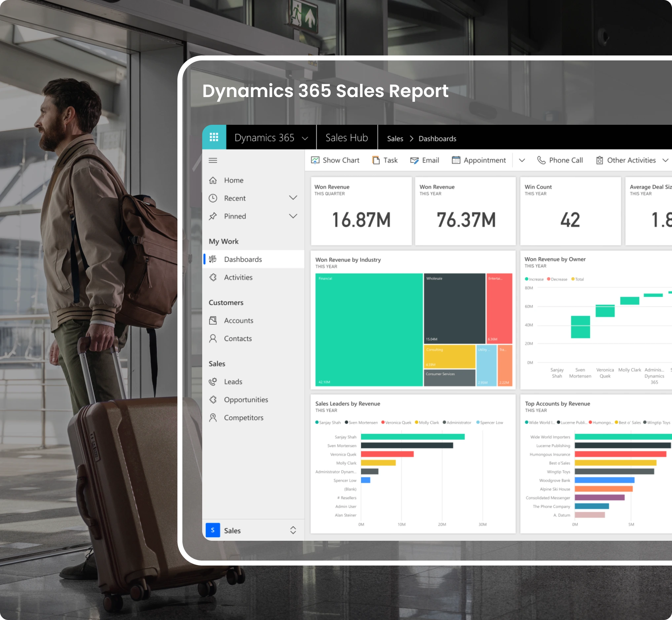
Task: Click the Show Chart button
Action: pos(335,160)
